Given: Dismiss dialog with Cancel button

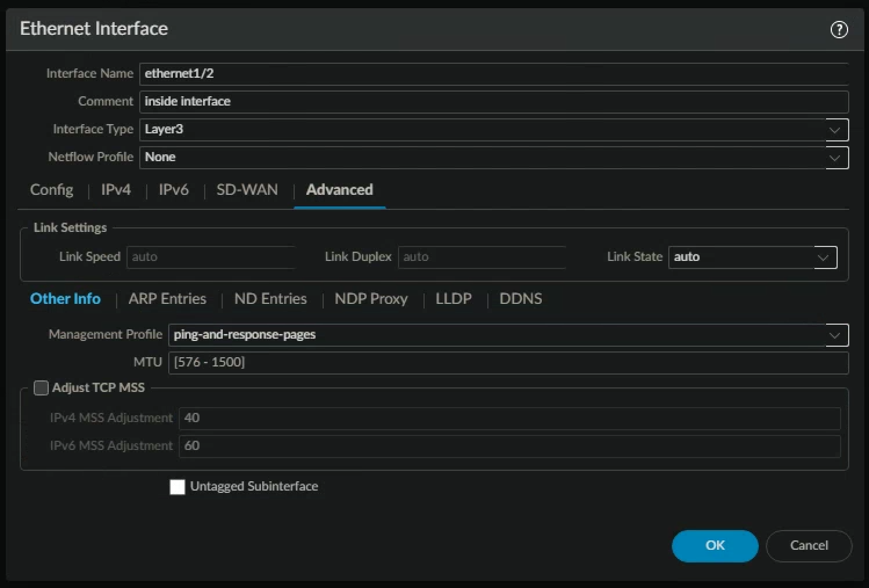Looking at the screenshot, I should coord(809,546).
